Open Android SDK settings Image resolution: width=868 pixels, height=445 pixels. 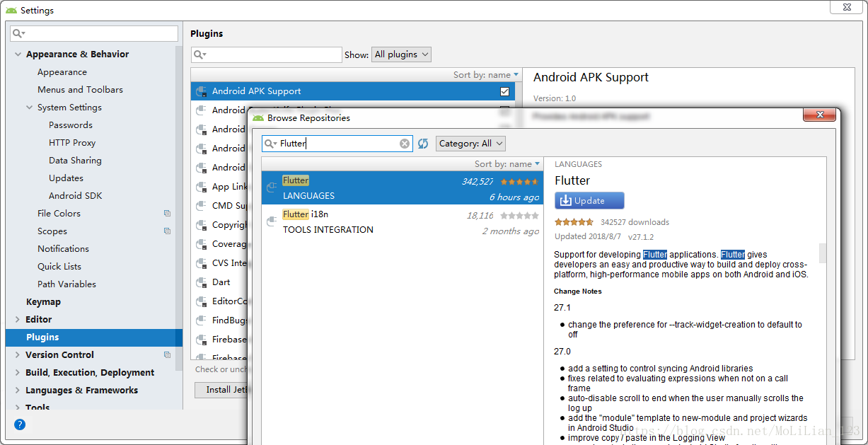click(75, 196)
